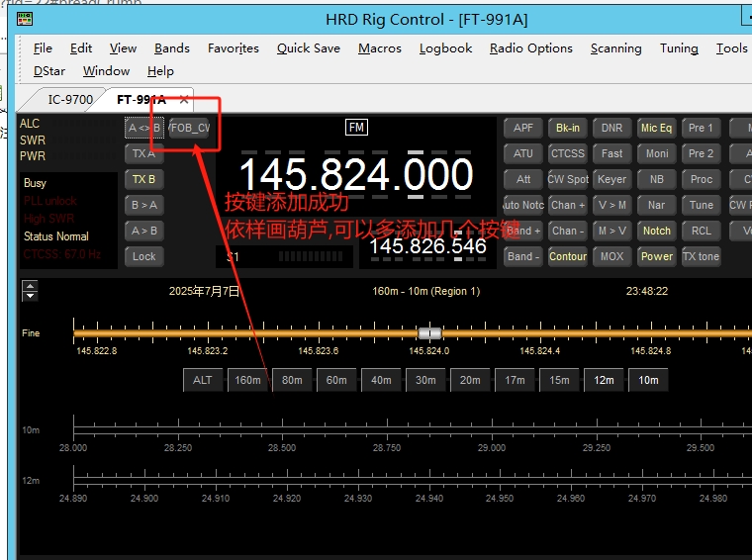Toggle the Nar narrow filter button
Viewport: 752px width, 560px height.
657,205
